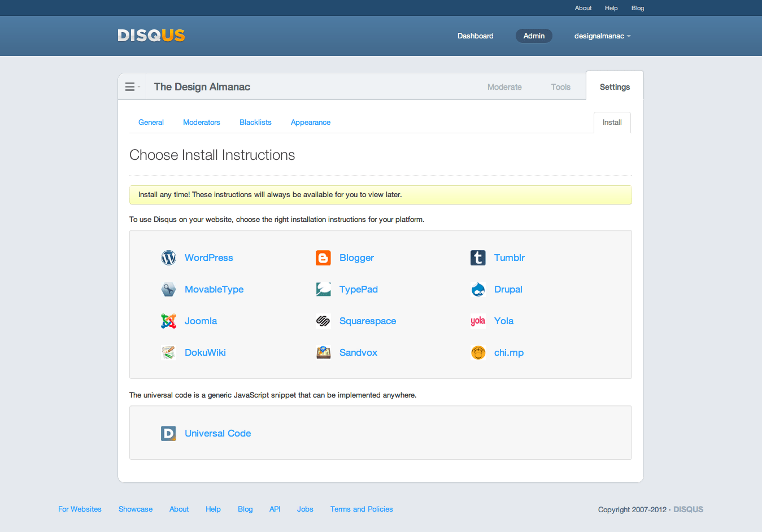The image size is (762, 532).
Task: Click the DISQUS logo in header
Action: click(x=151, y=36)
